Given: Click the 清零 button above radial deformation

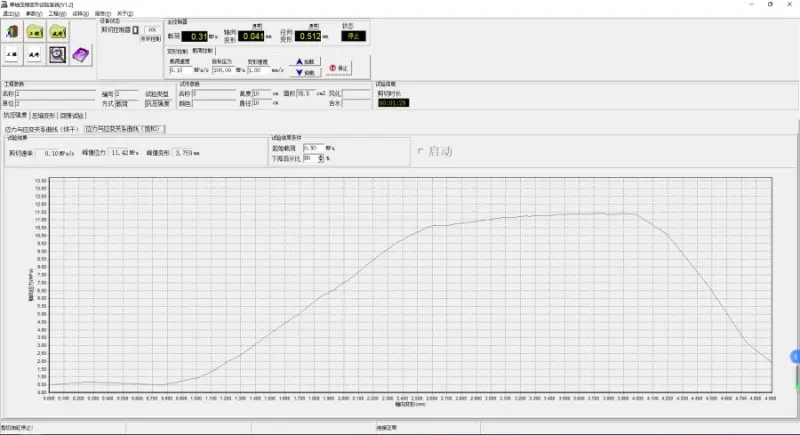Looking at the screenshot, I should [x=313, y=25].
